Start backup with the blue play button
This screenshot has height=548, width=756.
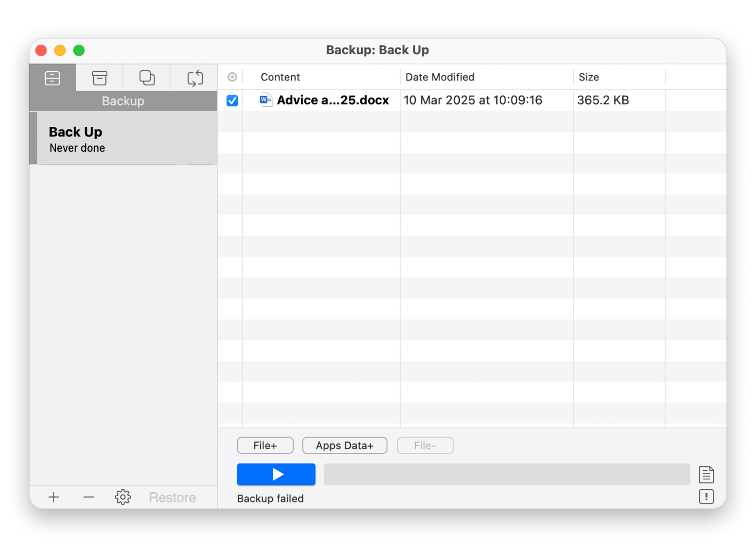(276, 474)
